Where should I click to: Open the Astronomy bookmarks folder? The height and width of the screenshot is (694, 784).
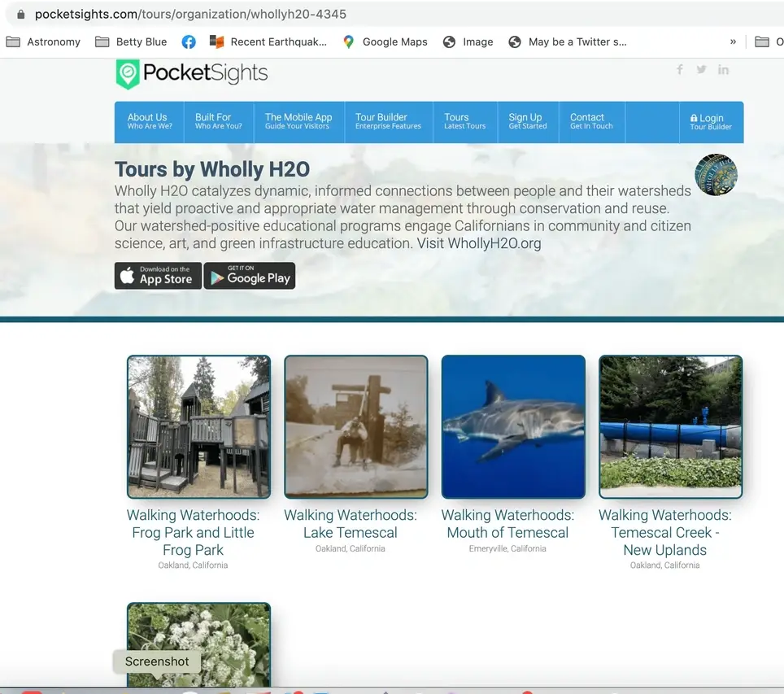(x=44, y=41)
